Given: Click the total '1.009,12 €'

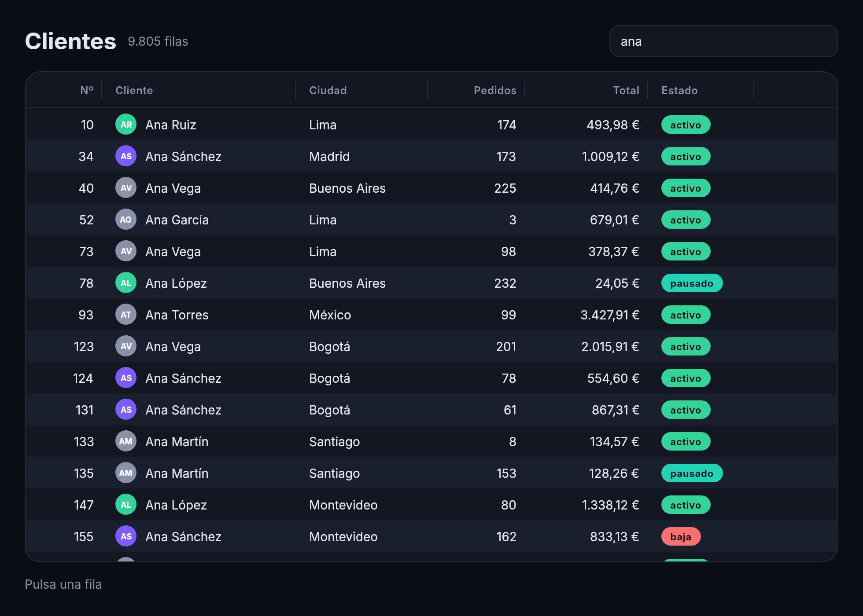Looking at the screenshot, I should [610, 157].
